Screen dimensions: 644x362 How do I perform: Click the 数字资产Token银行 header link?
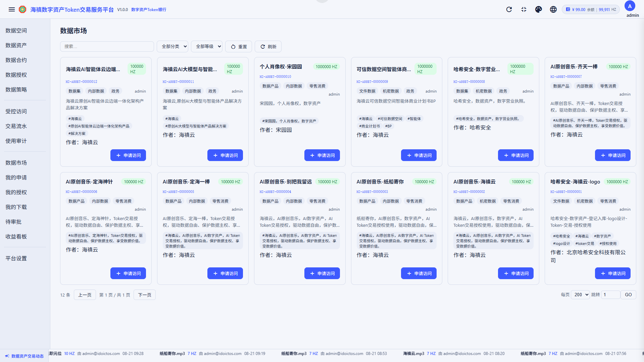(x=149, y=10)
